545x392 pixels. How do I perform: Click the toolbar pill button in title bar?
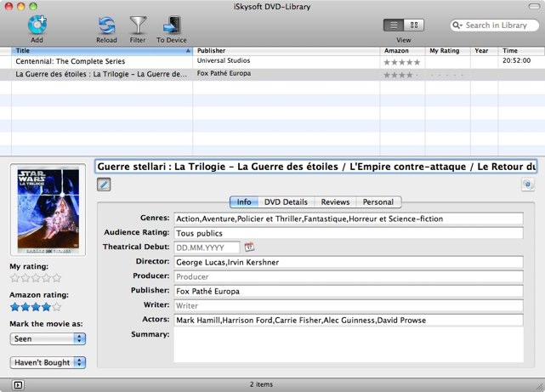coord(534,6)
